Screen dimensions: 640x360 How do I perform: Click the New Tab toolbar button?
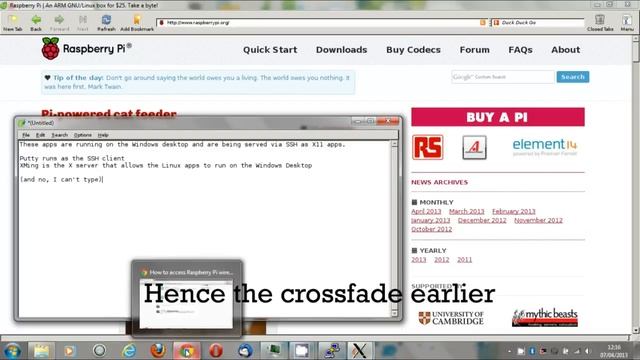[x=13, y=23]
